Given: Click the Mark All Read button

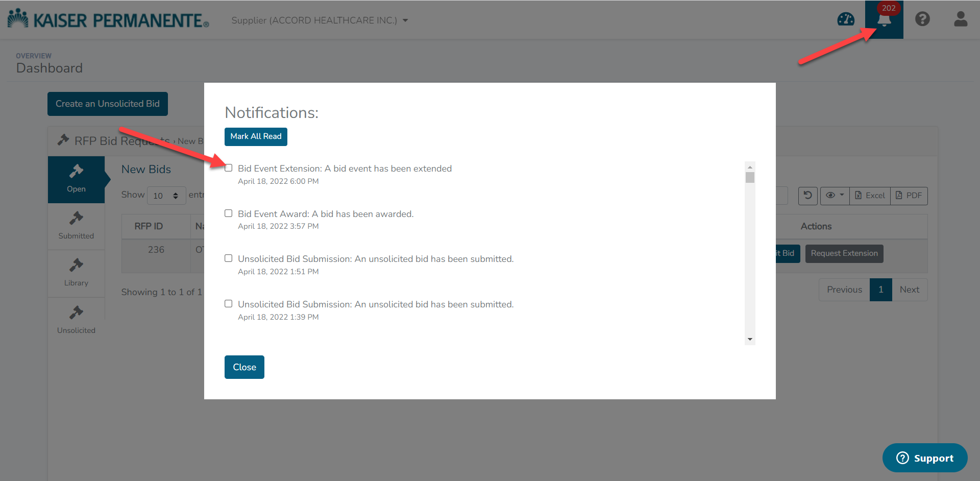Looking at the screenshot, I should 255,136.
